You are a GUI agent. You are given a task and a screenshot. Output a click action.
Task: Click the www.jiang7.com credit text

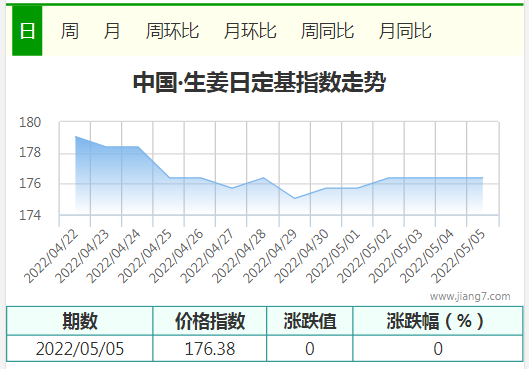pyautogui.click(x=470, y=296)
